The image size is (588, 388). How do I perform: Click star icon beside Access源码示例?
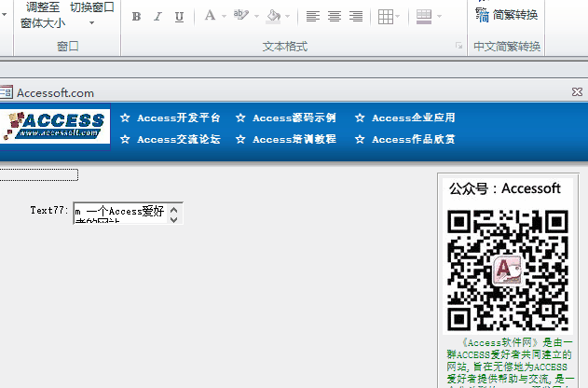(240, 118)
